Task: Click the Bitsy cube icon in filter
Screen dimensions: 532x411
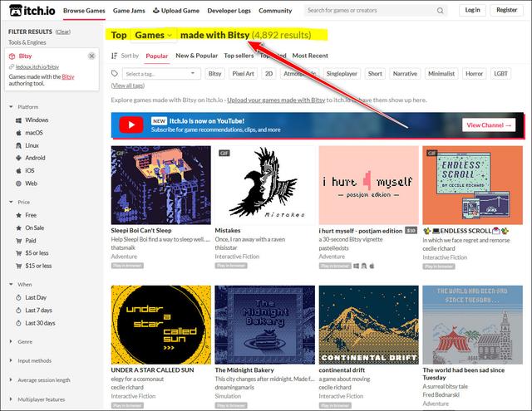Action: [x=12, y=56]
